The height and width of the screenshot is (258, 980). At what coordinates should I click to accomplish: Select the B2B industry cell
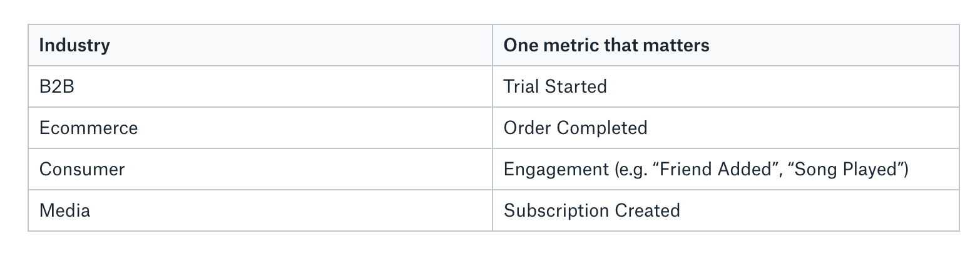56,86
